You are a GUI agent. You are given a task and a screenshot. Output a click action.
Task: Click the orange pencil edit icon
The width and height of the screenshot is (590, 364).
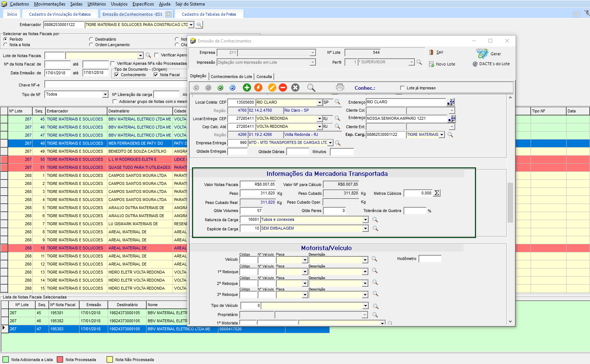pos(272,88)
